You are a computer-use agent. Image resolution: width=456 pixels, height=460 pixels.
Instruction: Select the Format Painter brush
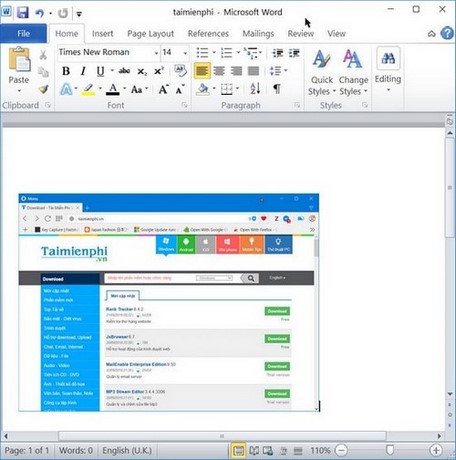[x=43, y=89]
